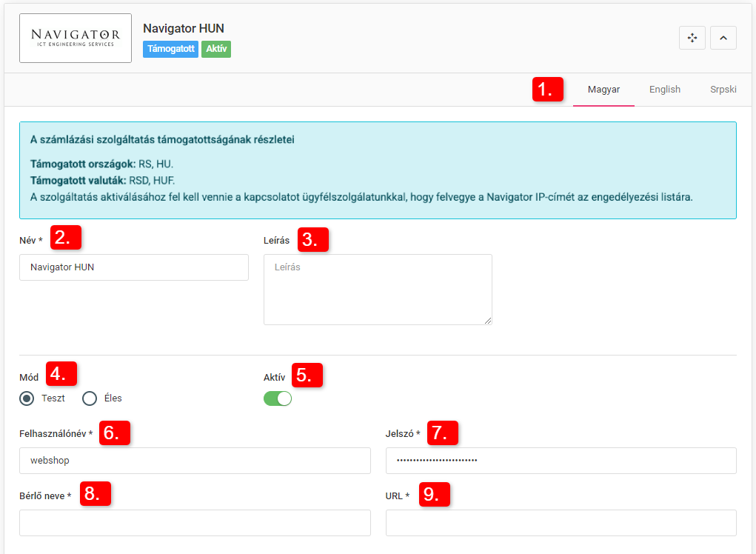Screen dimensions: 756x554
Task: Grab the Leírás textarea resize handle
Action: point(488,321)
